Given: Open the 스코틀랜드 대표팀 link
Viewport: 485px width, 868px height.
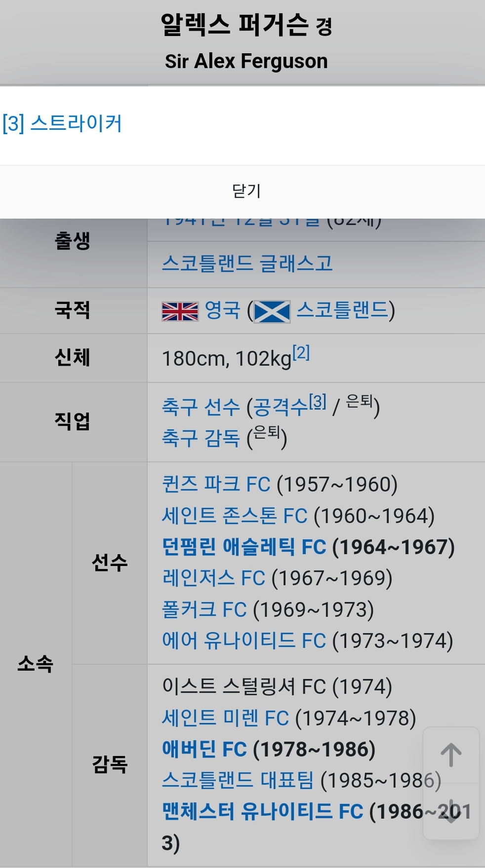Looking at the screenshot, I should coord(238,780).
